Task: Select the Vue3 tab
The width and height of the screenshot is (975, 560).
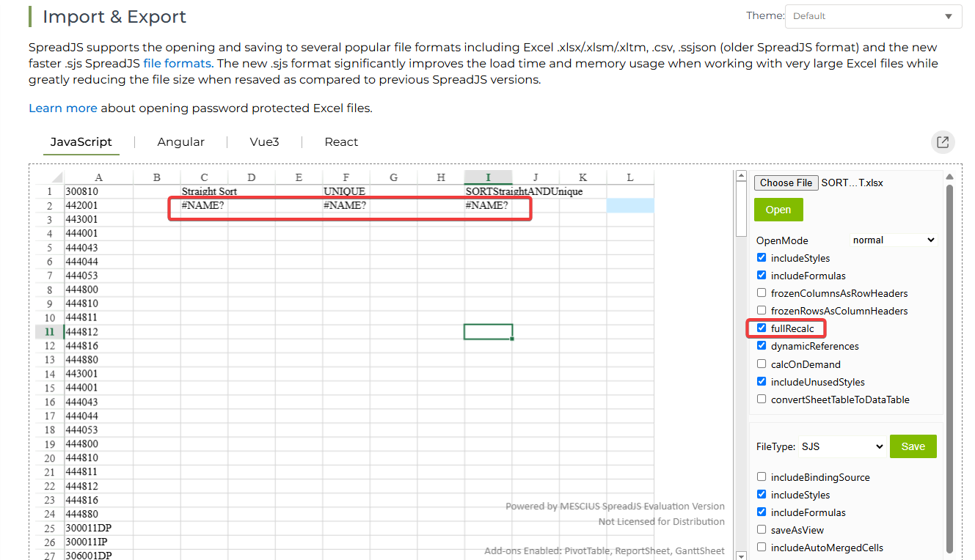Action: pyautogui.click(x=264, y=142)
